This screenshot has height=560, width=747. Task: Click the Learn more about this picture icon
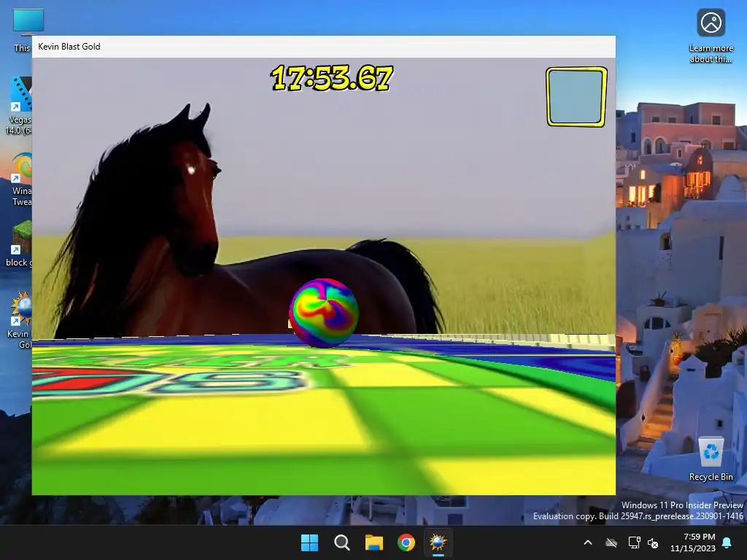coord(711,36)
